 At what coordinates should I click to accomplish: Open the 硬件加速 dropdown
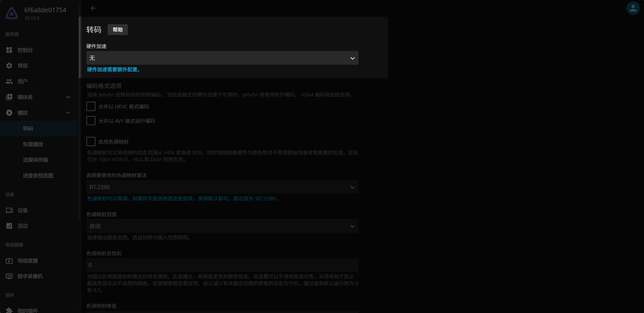pos(222,58)
